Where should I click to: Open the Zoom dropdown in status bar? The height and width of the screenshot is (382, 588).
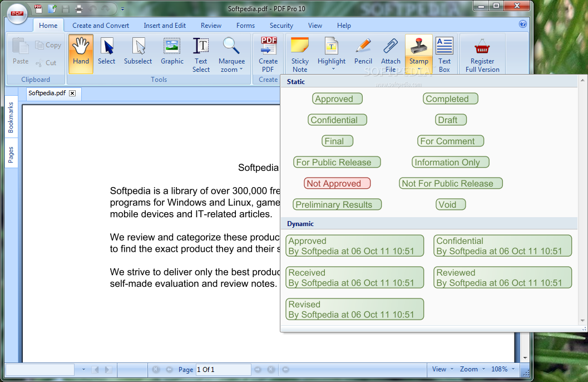pyautogui.click(x=472, y=369)
